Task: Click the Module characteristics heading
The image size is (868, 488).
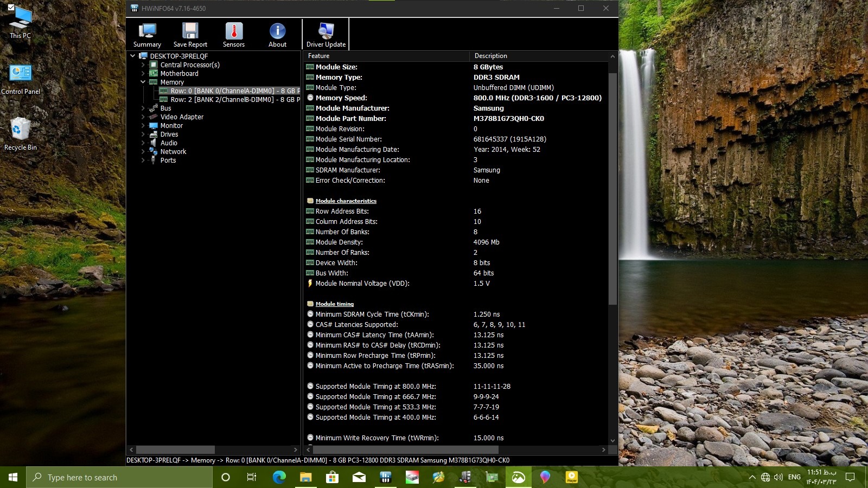Action: (x=346, y=201)
